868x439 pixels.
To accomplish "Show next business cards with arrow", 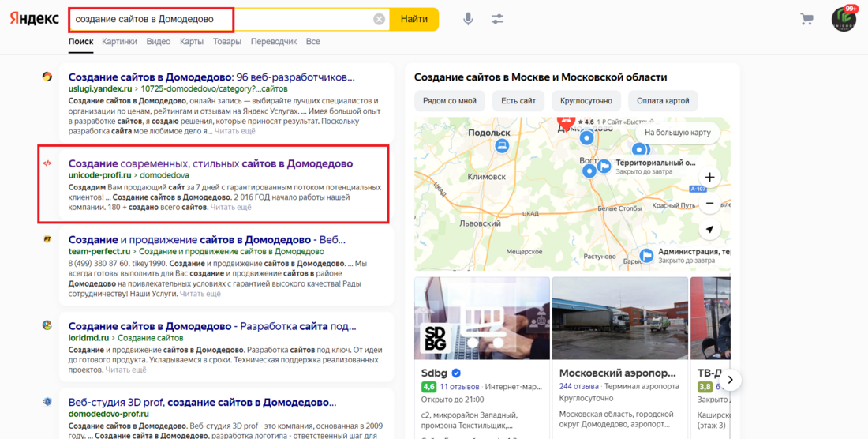I will pos(730,380).
